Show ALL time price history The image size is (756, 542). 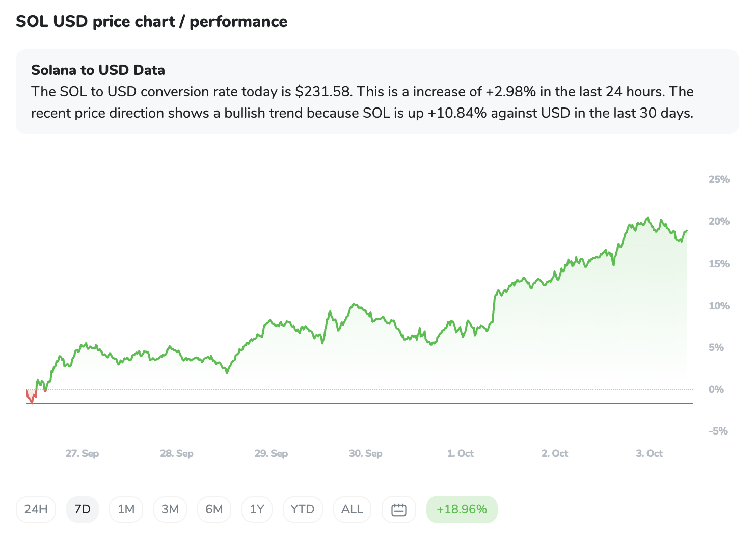(x=352, y=509)
